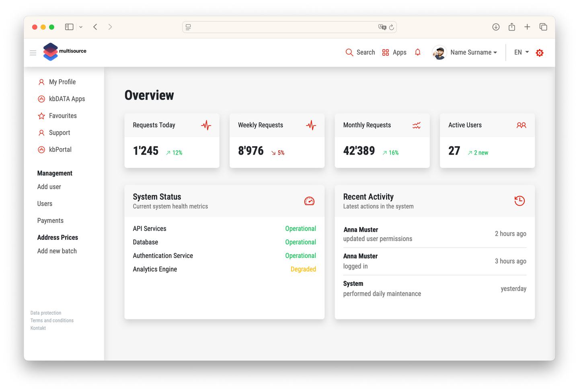Click the Active Users people icon

click(x=522, y=125)
